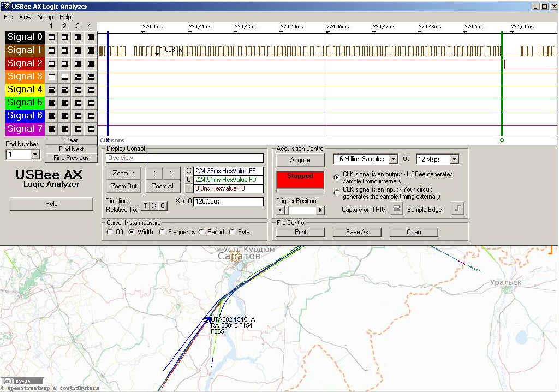Set Signal 5 trigger in column 3

point(78,103)
